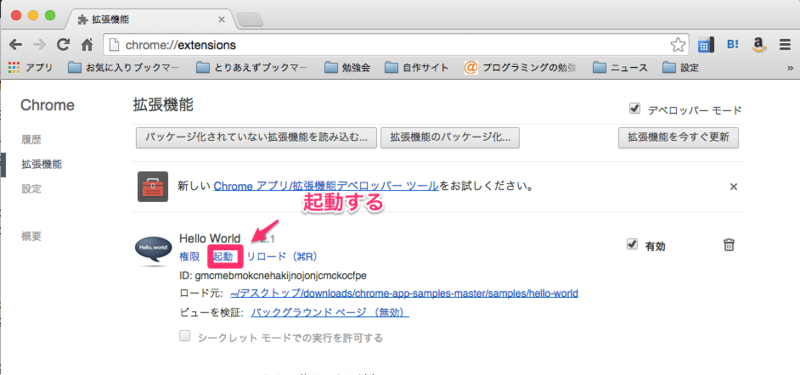Enable シークレット モードでの実行を許可する checkbox
This screenshot has height=375, width=800.
point(185,336)
